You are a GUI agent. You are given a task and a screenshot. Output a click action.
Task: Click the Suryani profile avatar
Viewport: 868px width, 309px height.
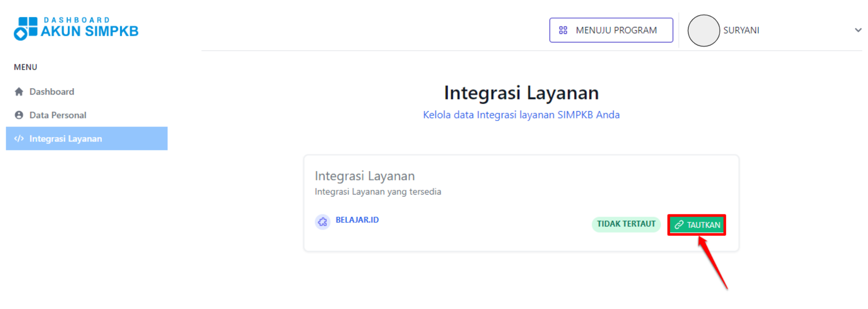(703, 31)
